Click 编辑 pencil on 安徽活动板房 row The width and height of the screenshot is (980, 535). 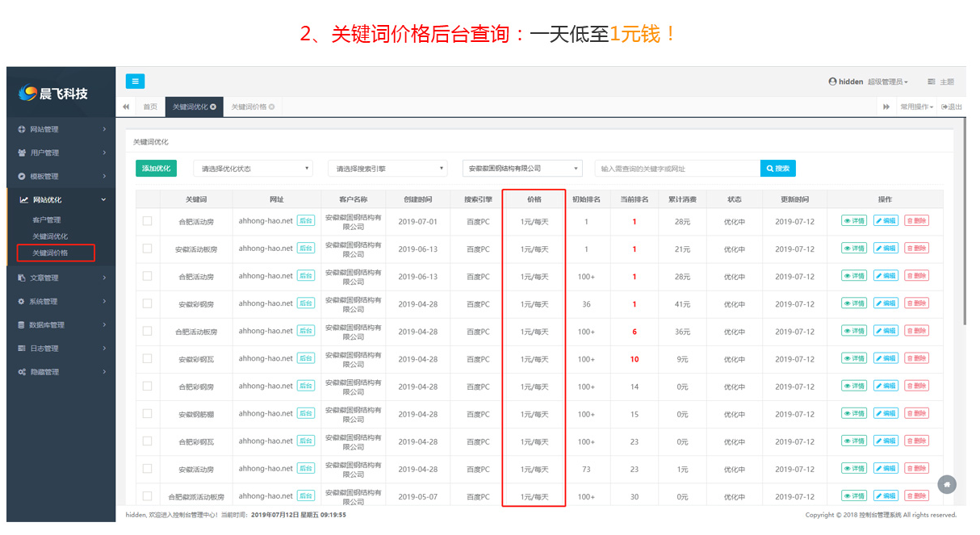[x=886, y=249]
